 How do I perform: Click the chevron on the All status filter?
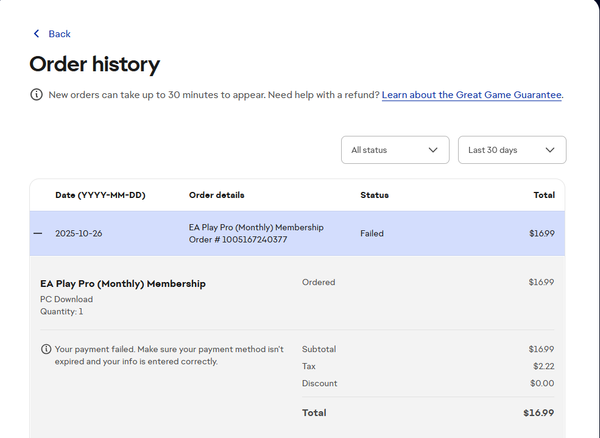pos(432,150)
